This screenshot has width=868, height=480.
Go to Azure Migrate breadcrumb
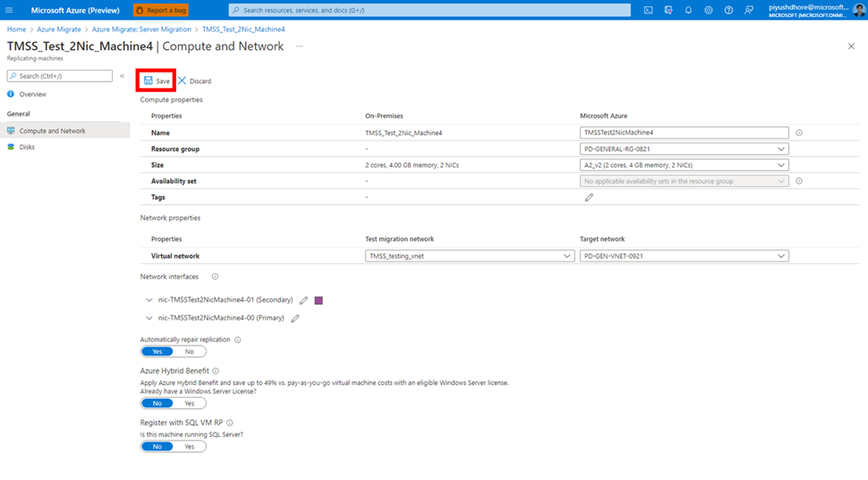click(x=59, y=30)
